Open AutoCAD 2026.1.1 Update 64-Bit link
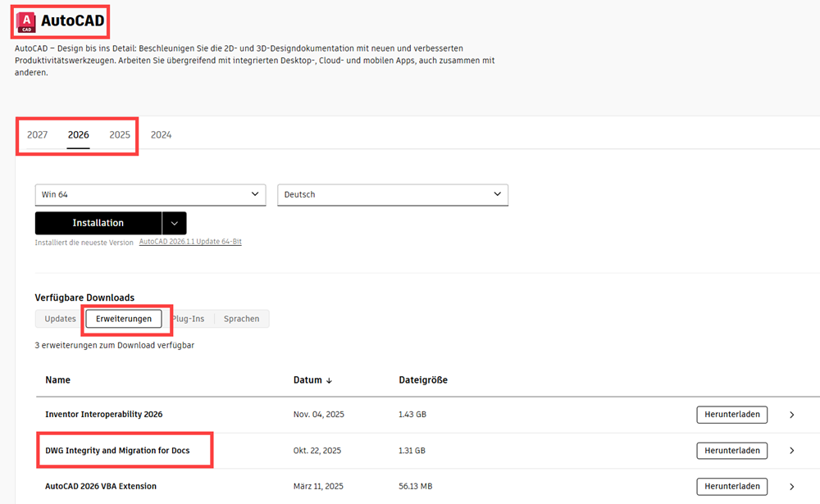The height and width of the screenshot is (504, 820). click(190, 242)
